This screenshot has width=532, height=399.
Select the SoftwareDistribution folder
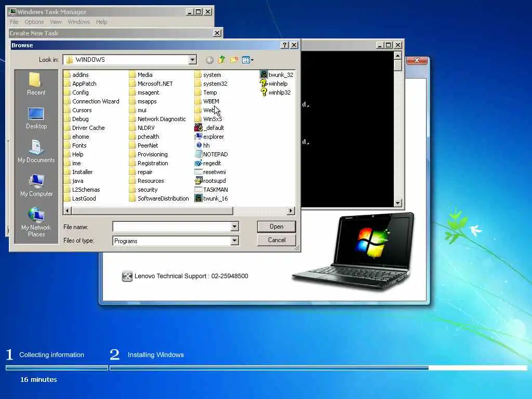(159, 198)
